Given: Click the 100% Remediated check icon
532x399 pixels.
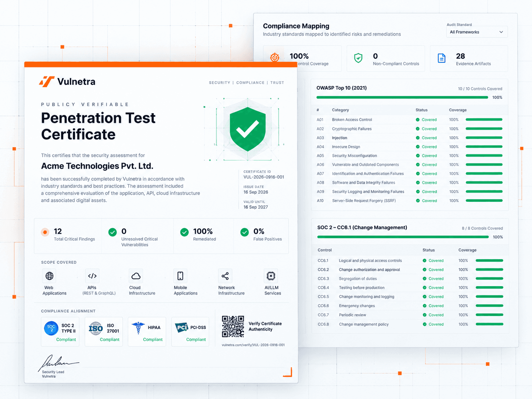Looking at the screenshot, I should (x=184, y=232).
